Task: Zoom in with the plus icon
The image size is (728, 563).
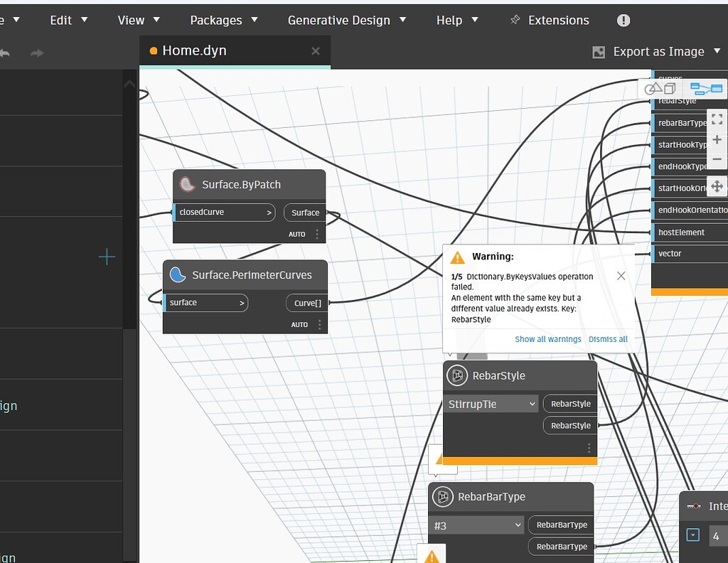Action: pos(717,140)
